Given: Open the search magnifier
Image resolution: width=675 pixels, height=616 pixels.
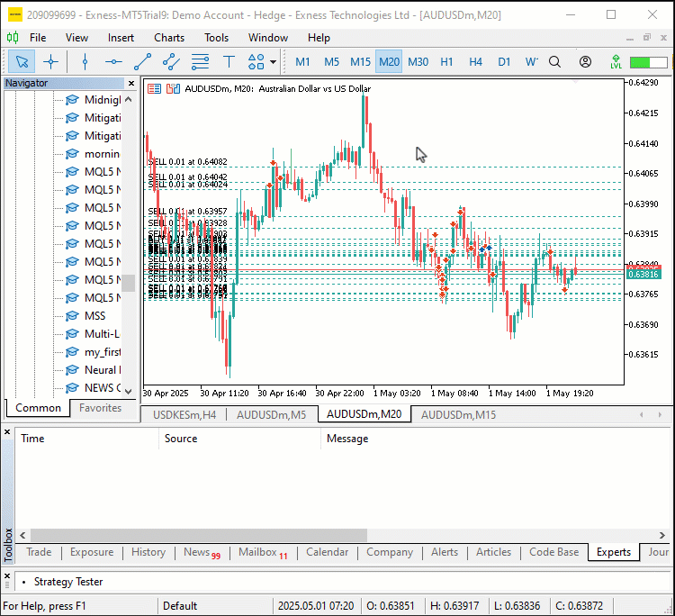Looking at the screenshot, I should (555, 62).
